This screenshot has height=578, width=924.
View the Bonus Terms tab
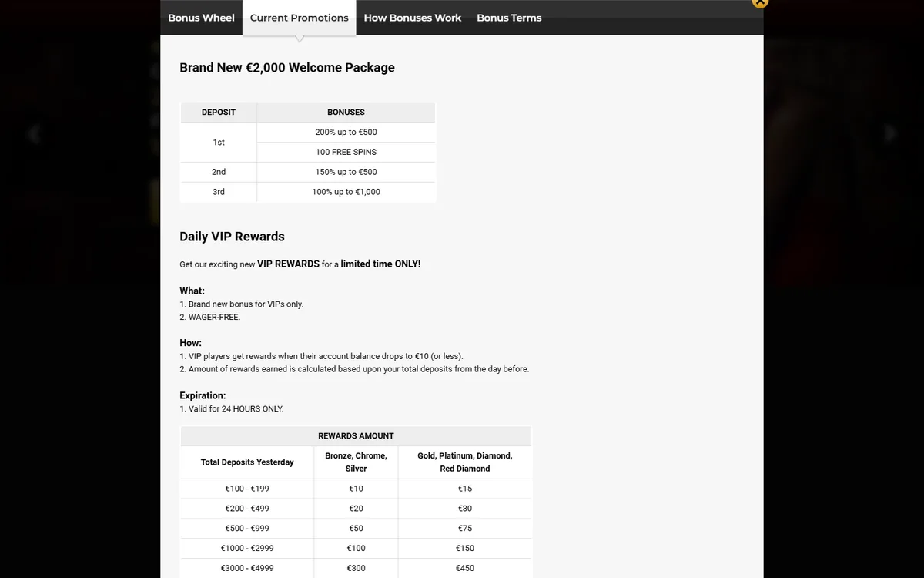click(509, 18)
